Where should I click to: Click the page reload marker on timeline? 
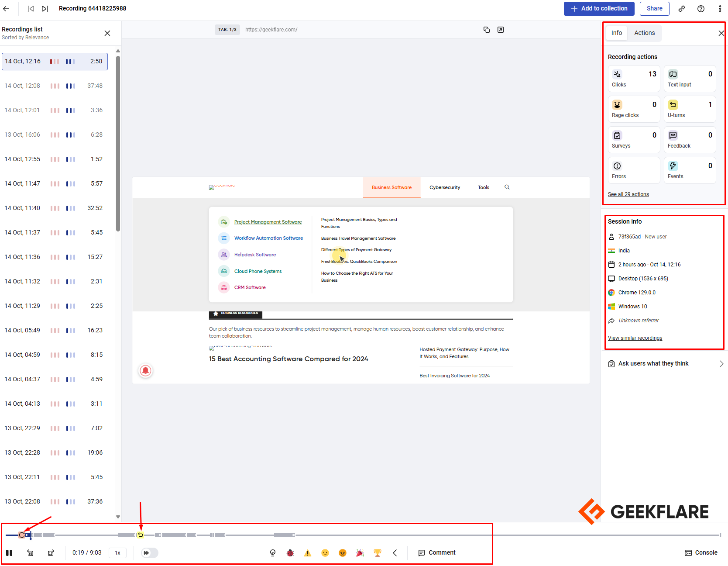coord(22,535)
